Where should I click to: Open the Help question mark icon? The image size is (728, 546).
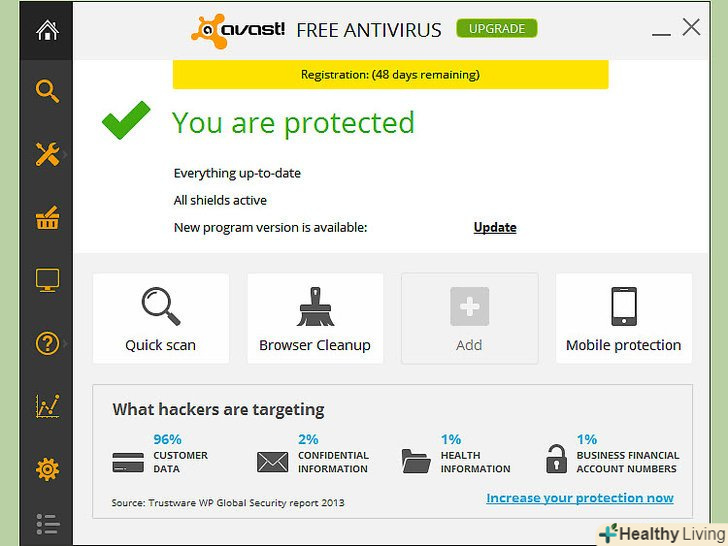46,344
